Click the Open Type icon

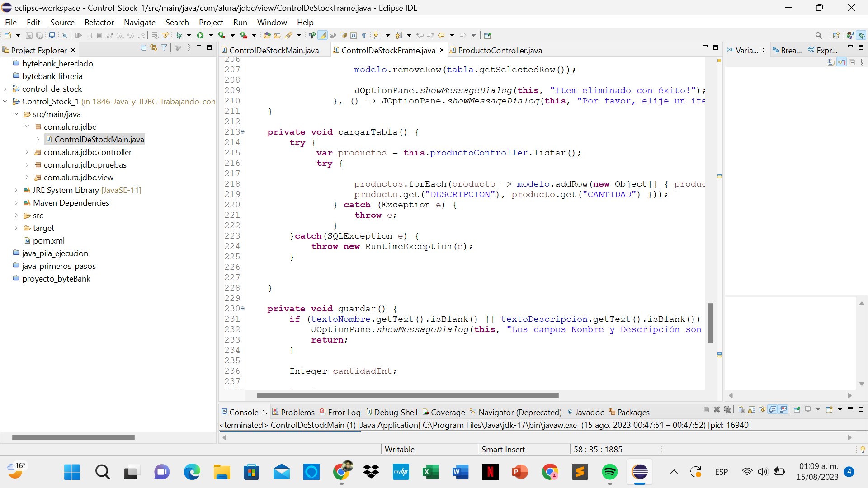pos(267,35)
